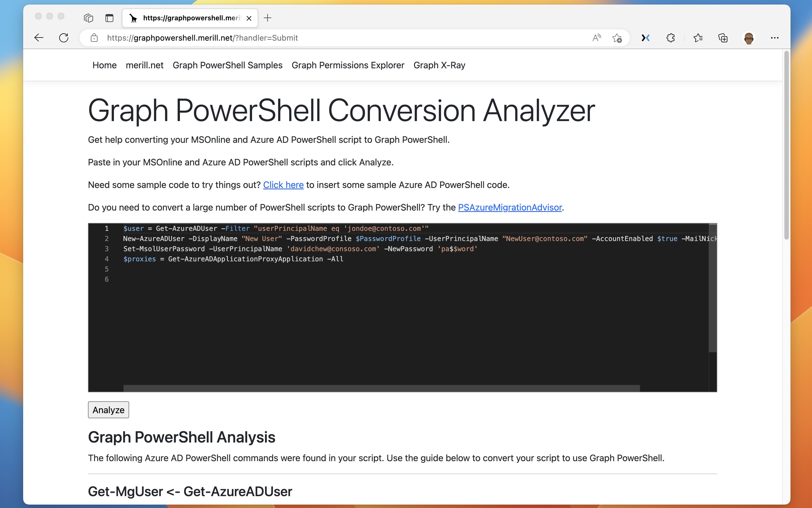
Task: Click the New-AzureADUser command on line 2
Action: 154,238
